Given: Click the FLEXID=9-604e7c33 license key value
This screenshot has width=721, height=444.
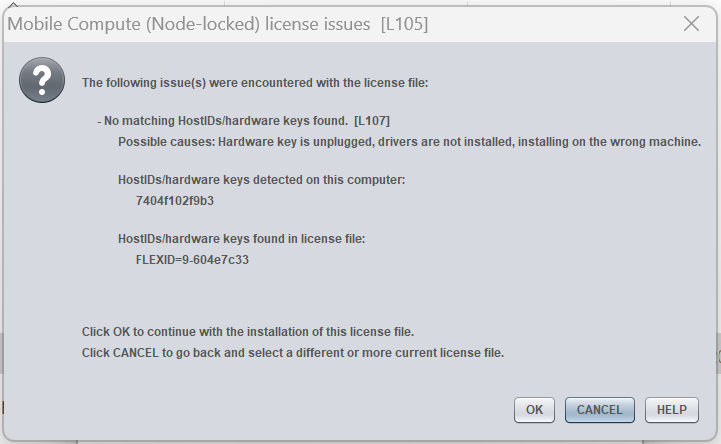Looking at the screenshot, I should (x=192, y=259).
